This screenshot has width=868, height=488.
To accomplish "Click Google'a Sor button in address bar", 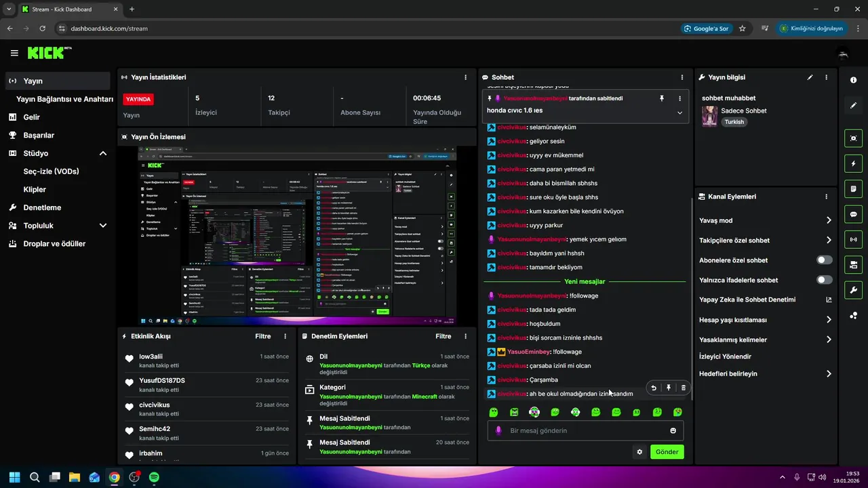I will tap(707, 28).
